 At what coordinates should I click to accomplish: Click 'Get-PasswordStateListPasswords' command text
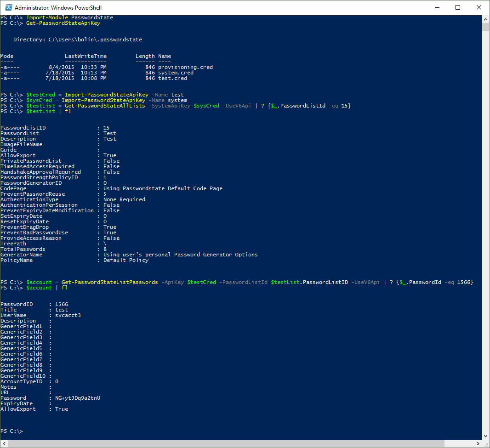click(x=110, y=282)
